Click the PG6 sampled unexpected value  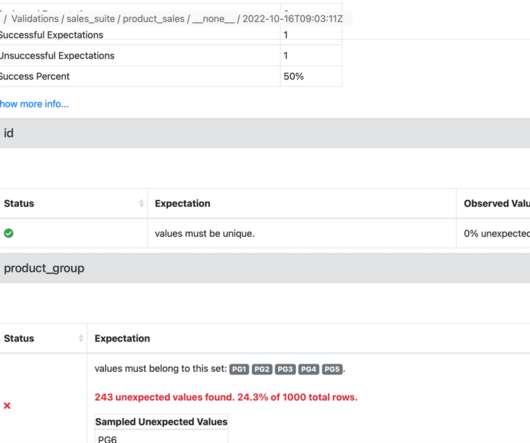(107, 439)
